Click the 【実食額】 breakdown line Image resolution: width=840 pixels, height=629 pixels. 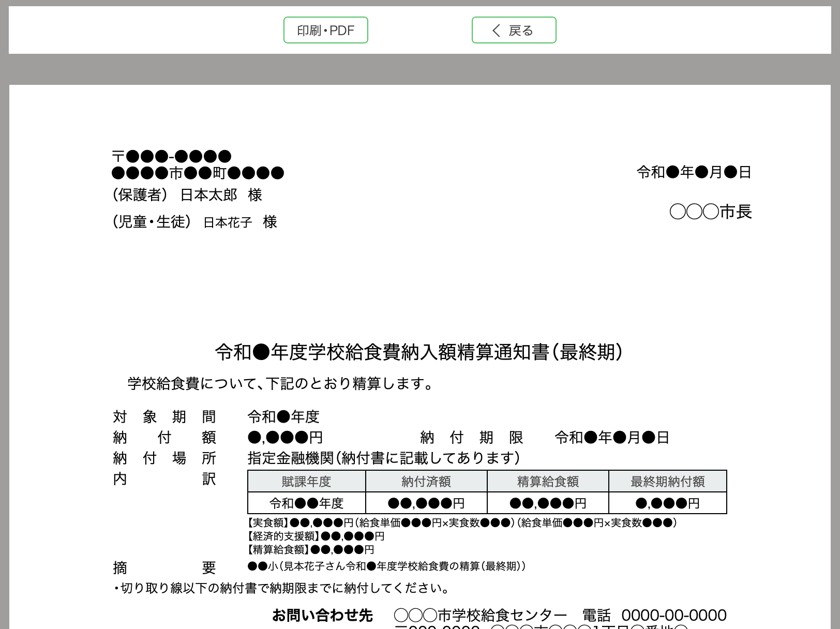coord(462,522)
